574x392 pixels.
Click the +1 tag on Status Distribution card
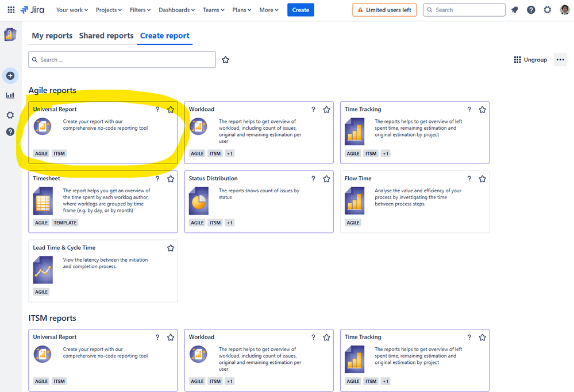coord(229,223)
